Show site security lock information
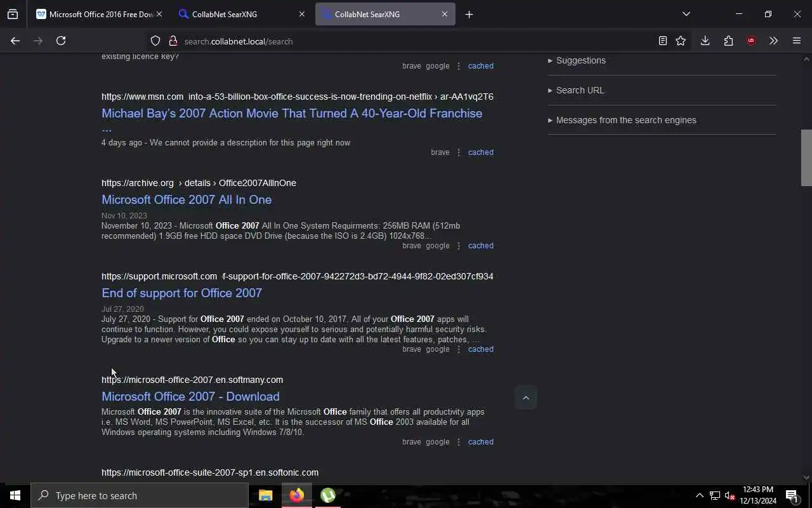Viewport: 812px width, 508px height. click(x=173, y=41)
